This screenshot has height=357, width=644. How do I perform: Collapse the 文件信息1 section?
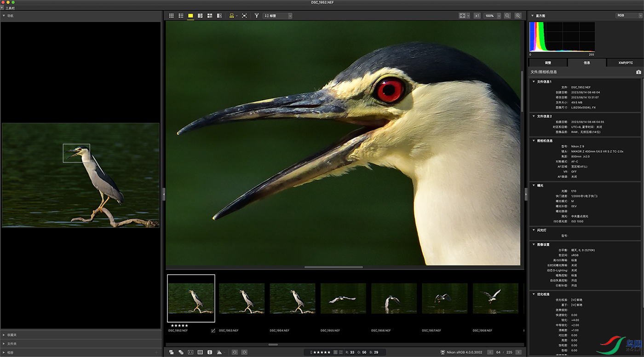coord(534,81)
